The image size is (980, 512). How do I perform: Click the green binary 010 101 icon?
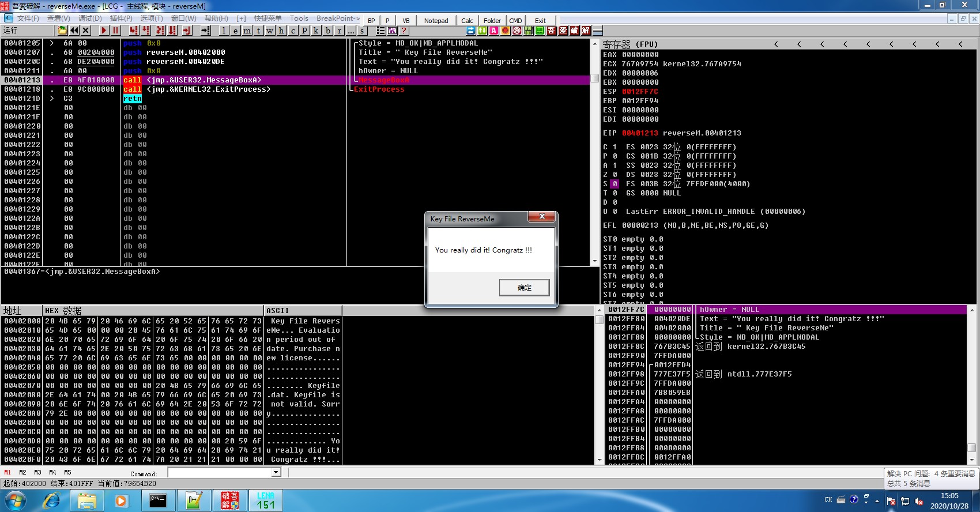[529, 31]
